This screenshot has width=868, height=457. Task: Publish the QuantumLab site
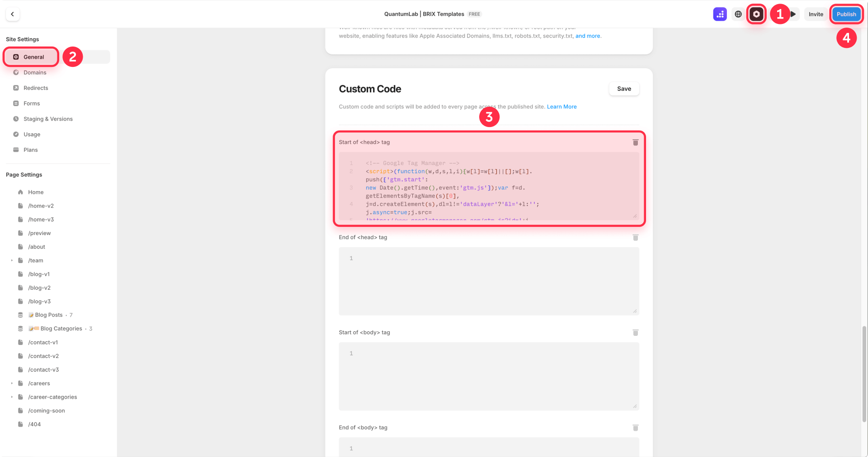846,14
